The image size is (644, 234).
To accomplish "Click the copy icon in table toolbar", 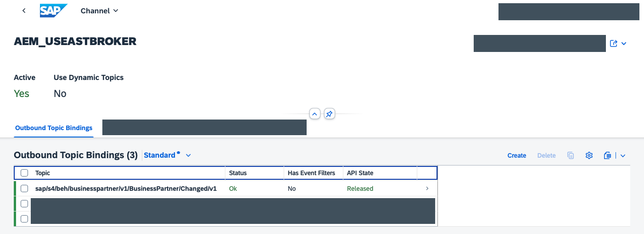I will point(571,155).
